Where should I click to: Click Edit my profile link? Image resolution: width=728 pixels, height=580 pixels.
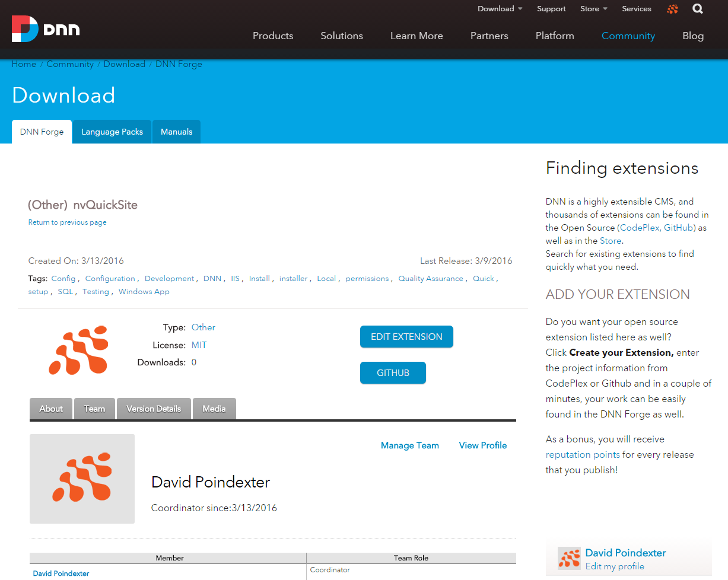[615, 566]
